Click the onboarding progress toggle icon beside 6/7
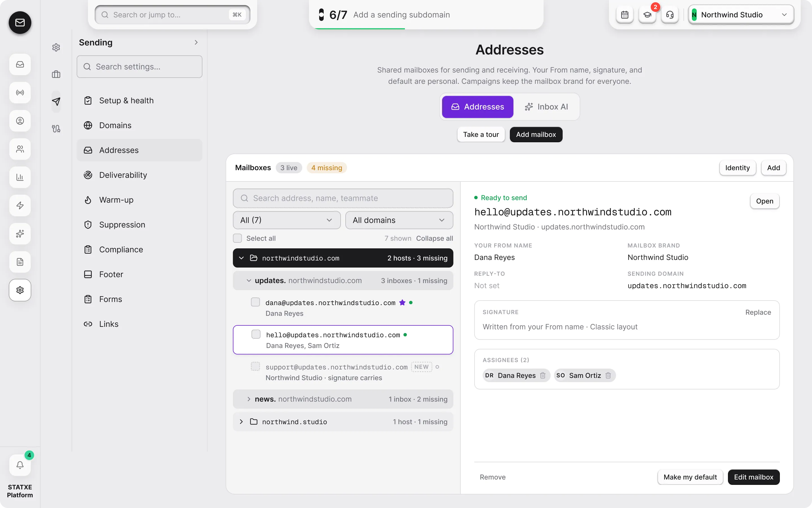This screenshot has height=508, width=812. [321, 15]
